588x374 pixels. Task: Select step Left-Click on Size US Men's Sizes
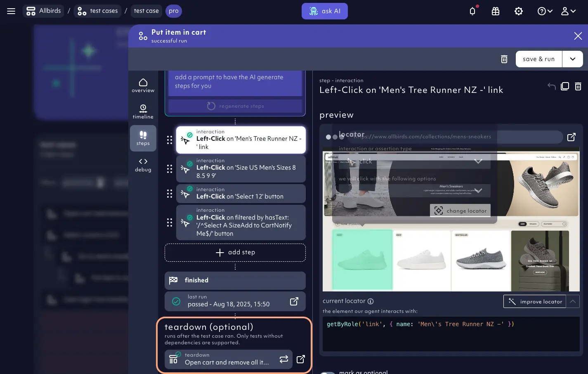[x=241, y=169]
